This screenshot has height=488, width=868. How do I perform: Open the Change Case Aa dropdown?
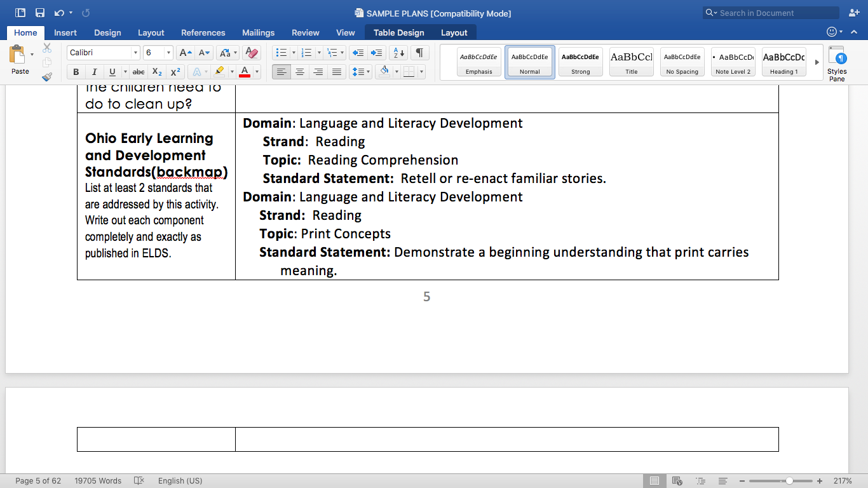click(227, 53)
